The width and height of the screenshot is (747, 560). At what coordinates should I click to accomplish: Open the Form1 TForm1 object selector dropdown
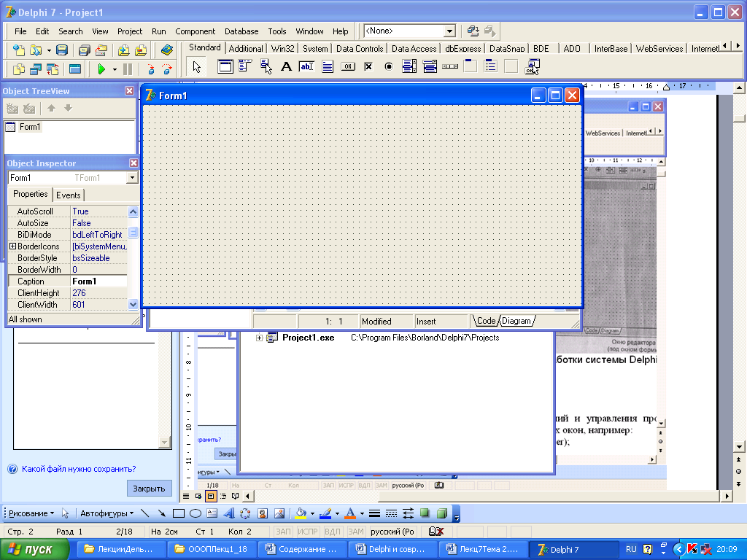point(131,178)
